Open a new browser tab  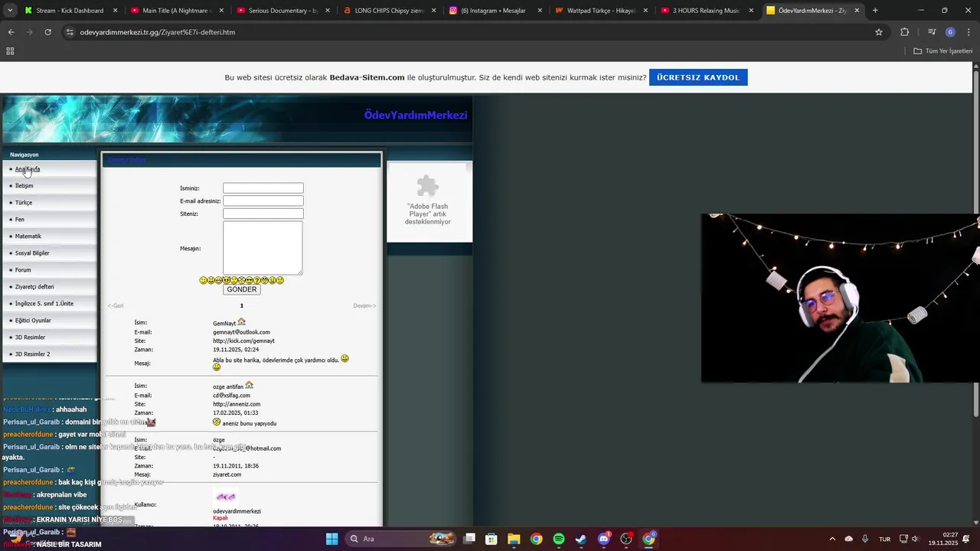(875, 11)
